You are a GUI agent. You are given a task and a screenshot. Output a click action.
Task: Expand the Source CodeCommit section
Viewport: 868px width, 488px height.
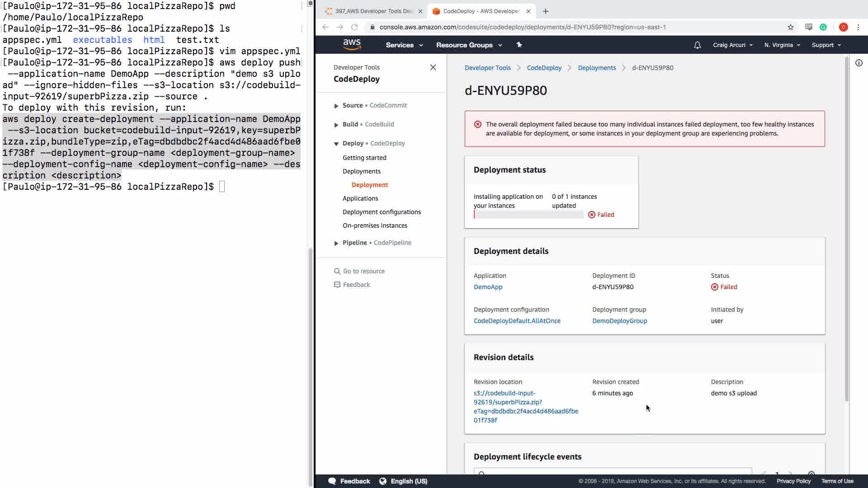pos(336,106)
